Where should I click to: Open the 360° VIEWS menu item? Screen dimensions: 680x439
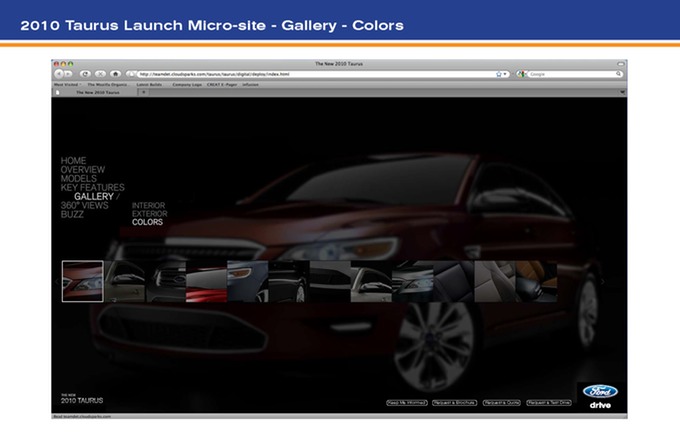click(x=85, y=205)
